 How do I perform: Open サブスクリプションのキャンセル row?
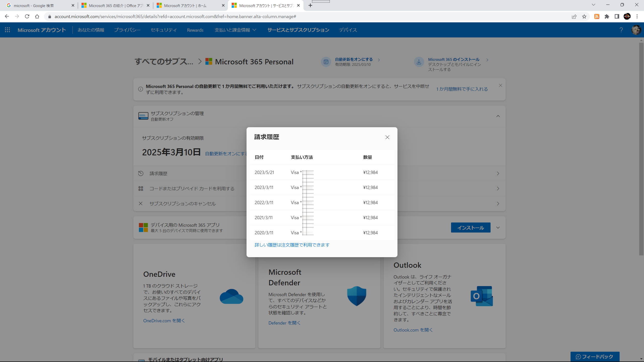click(x=319, y=204)
